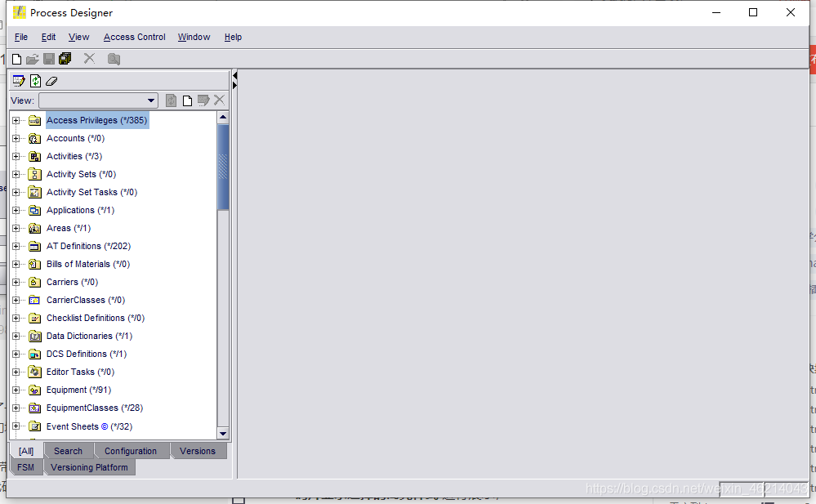
Task: Click the X icon at the View bar's right
Action: (x=218, y=100)
